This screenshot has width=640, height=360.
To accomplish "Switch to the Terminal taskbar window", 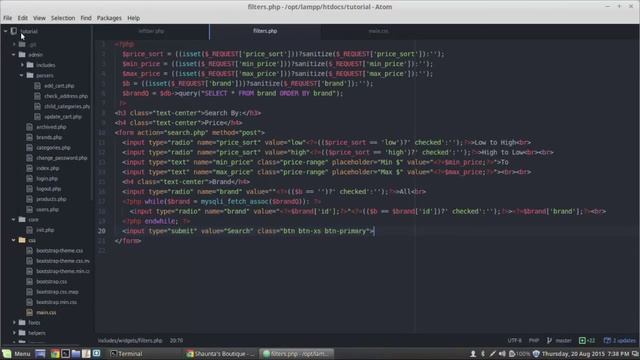I will [144, 353].
